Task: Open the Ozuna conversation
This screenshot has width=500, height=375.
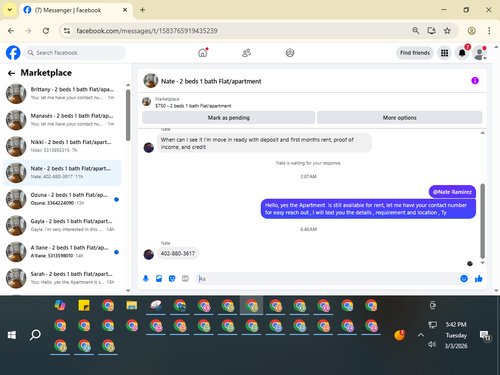Action: [x=62, y=199]
